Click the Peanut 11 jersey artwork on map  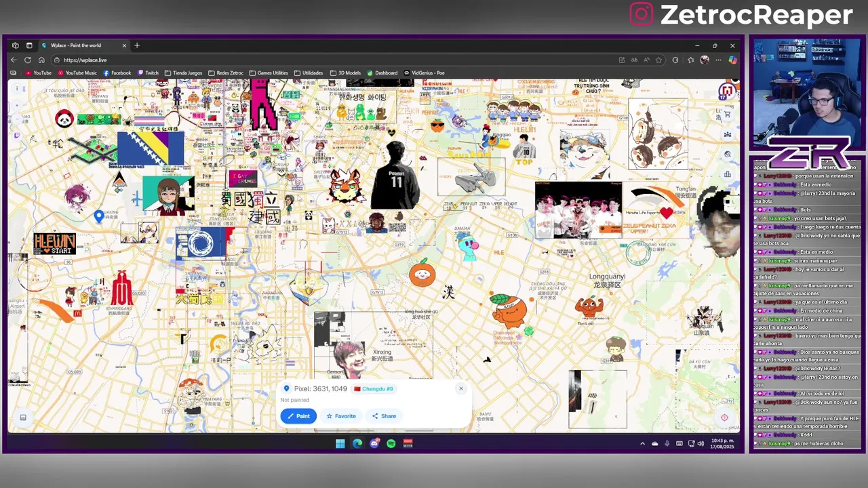pos(395,176)
